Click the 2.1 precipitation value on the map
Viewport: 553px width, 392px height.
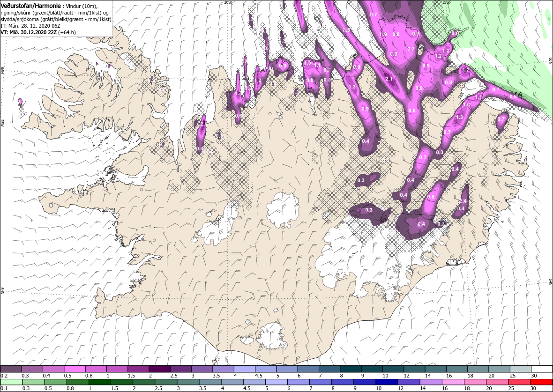pyautogui.click(x=389, y=79)
